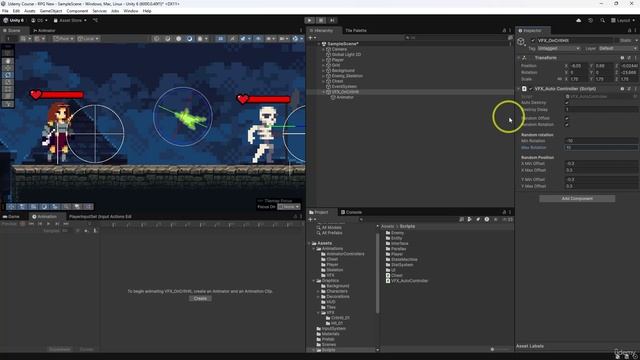
Task: Pause the game with the pause button
Action: (x=321, y=20)
